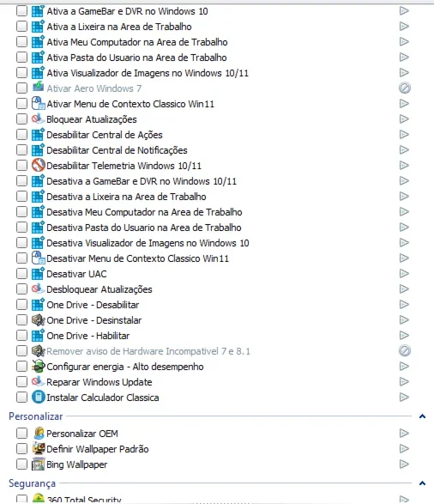This screenshot has height=504, width=434.
Task: Check Ativa Pasta do Usuario na Area de Trabalho
Action: (x=21, y=58)
